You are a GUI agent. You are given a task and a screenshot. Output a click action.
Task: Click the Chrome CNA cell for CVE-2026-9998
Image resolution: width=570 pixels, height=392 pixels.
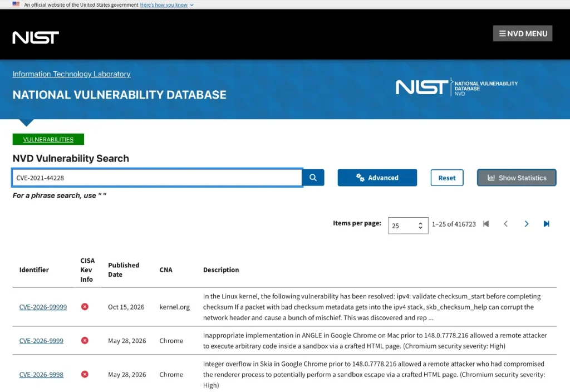pos(171,375)
